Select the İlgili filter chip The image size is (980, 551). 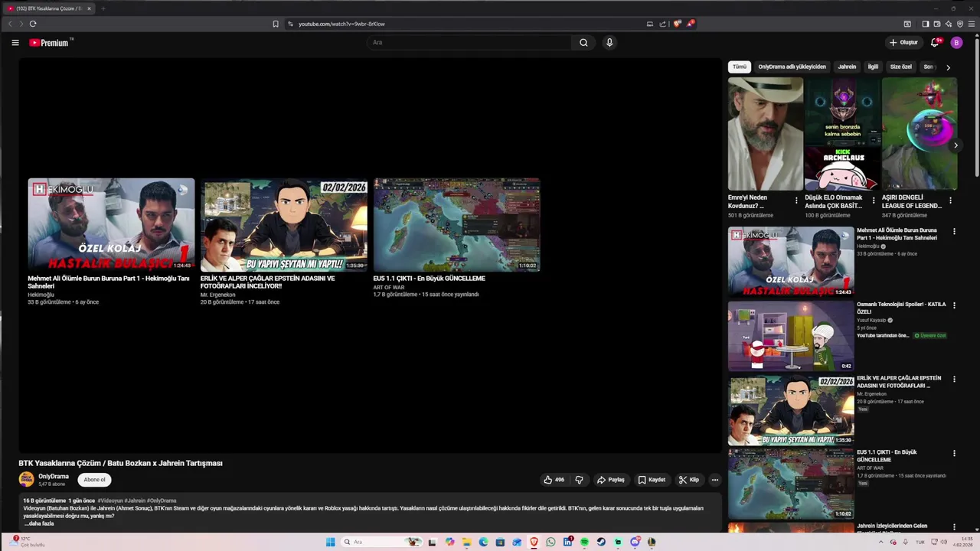873,67
